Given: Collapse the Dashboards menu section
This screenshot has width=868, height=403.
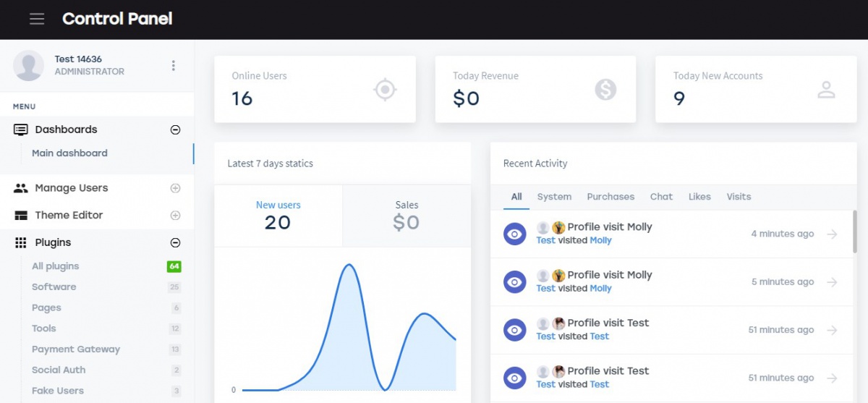Looking at the screenshot, I should point(175,130).
